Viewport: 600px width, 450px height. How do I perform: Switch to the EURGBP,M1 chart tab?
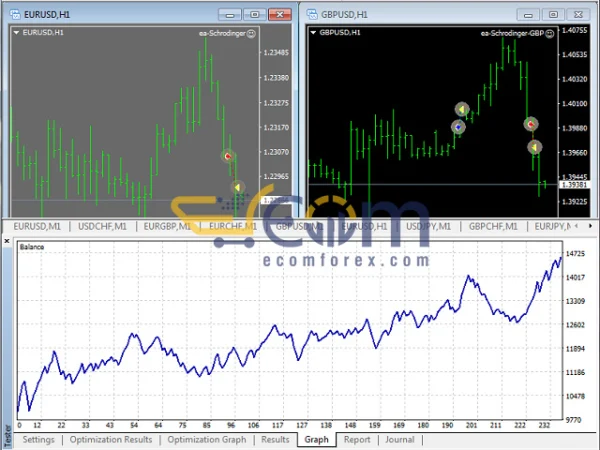pos(167,227)
